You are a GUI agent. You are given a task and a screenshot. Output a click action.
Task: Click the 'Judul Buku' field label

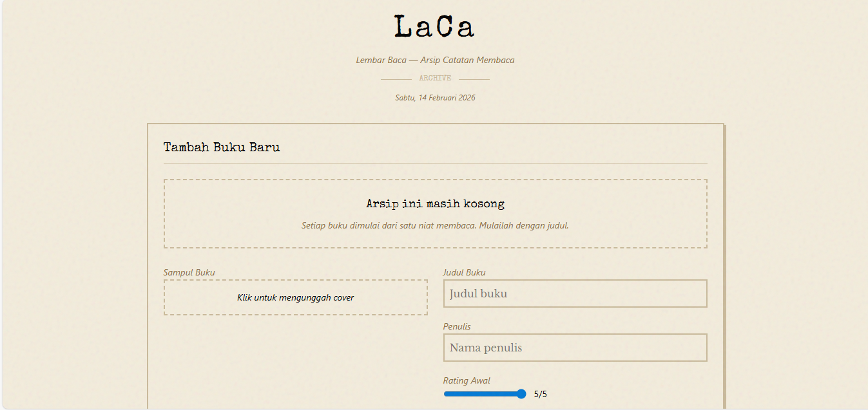(x=464, y=272)
